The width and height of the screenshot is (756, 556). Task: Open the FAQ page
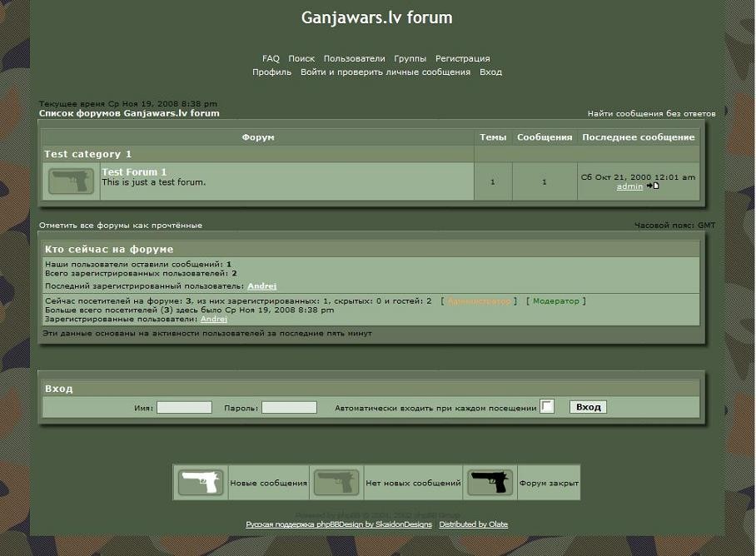pos(271,58)
